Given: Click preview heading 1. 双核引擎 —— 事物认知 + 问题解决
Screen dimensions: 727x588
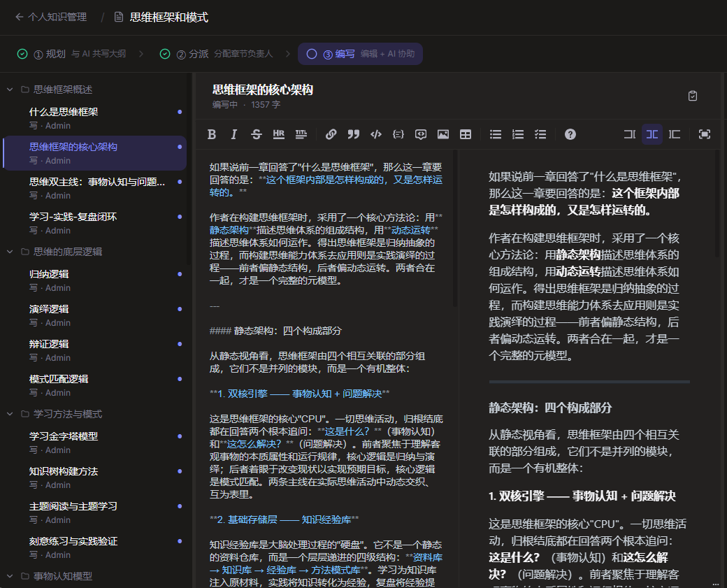Looking at the screenshot, I should 582,496.
